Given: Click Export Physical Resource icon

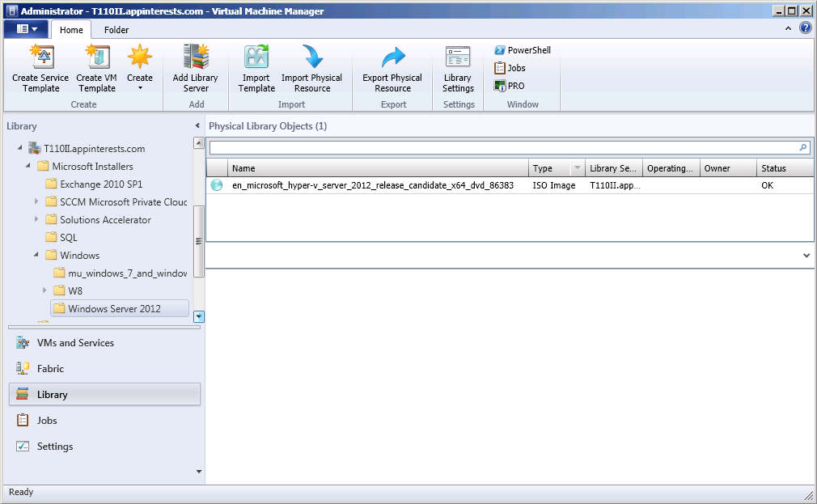Looking at the screenshot, I should [392, 58].
